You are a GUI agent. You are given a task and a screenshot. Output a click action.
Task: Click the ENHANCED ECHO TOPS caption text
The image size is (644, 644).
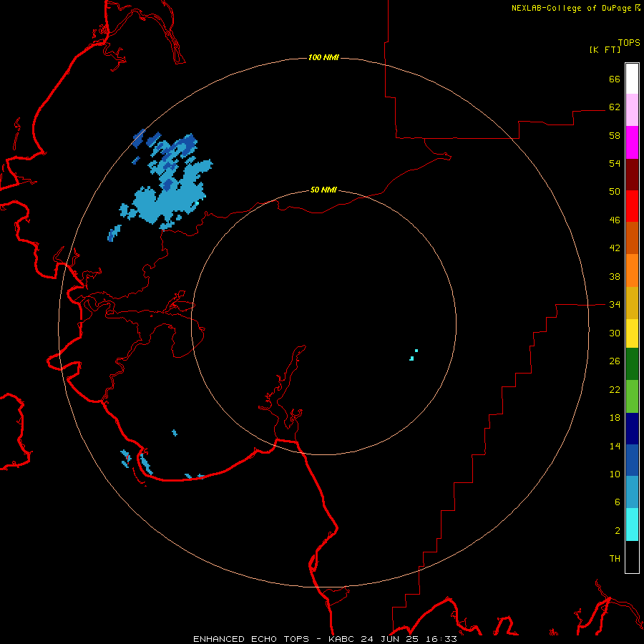click(x=251, y=639)
